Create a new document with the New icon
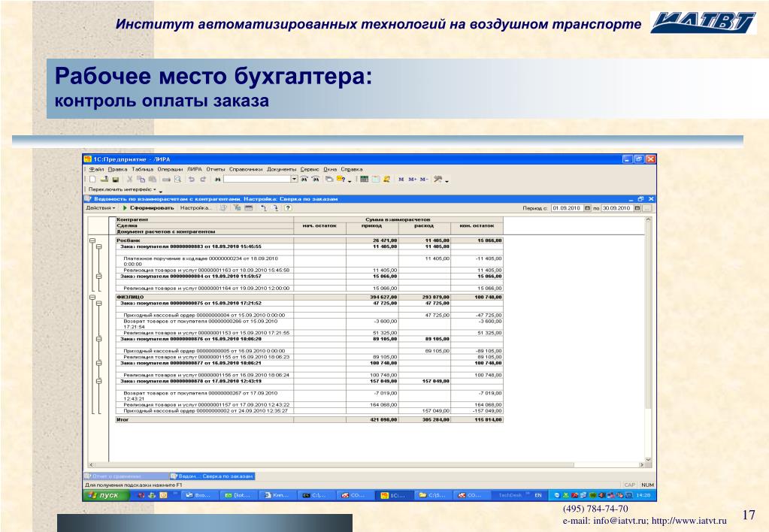The height and width of the screenshot is (532, 769). point(92,180)
